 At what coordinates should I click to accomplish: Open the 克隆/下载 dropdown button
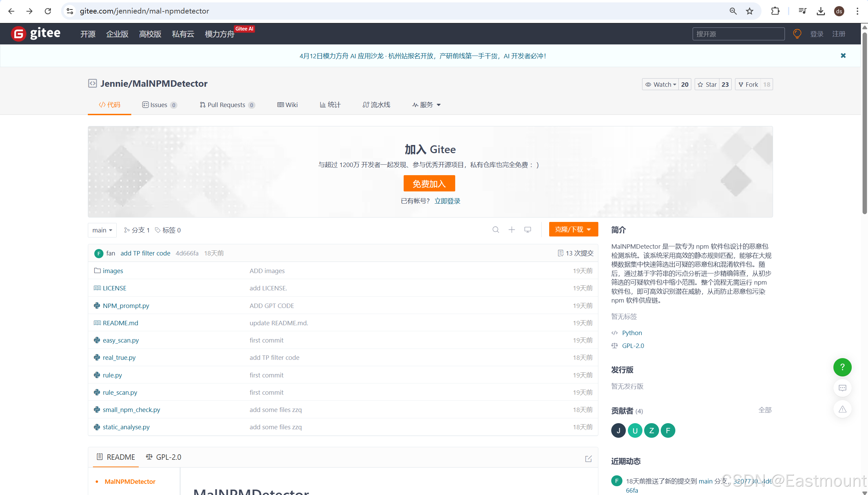573,229
